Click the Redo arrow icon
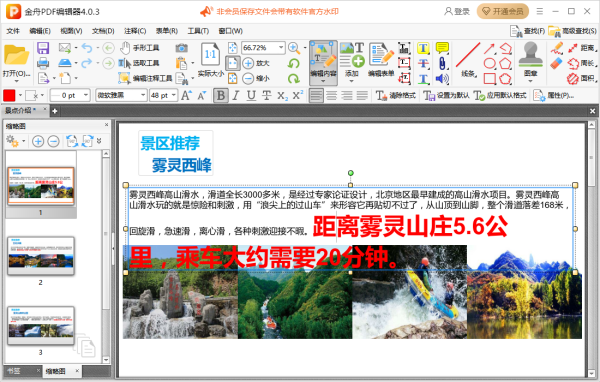 pyautogui.click(x=87, y=63)
